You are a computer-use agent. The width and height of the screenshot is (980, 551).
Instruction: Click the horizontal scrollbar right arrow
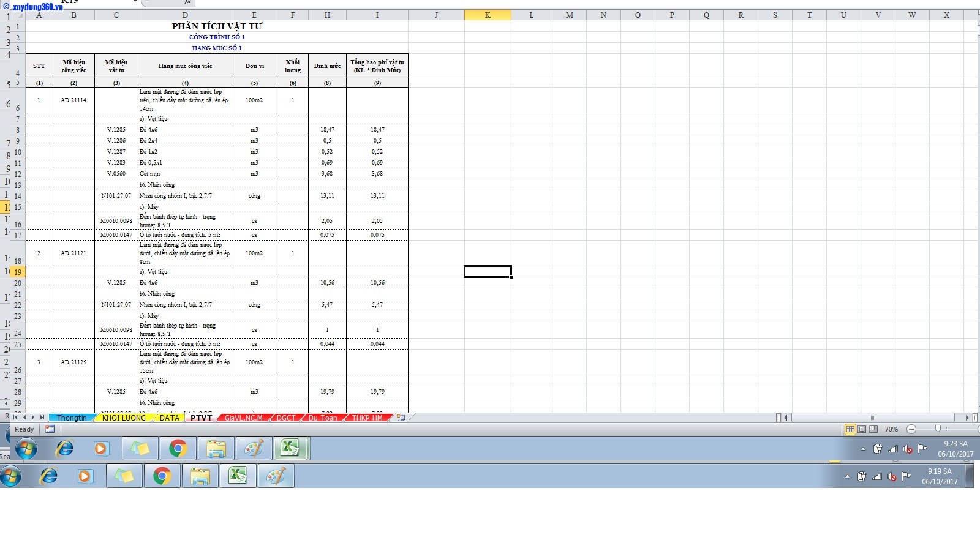(967, 418)
